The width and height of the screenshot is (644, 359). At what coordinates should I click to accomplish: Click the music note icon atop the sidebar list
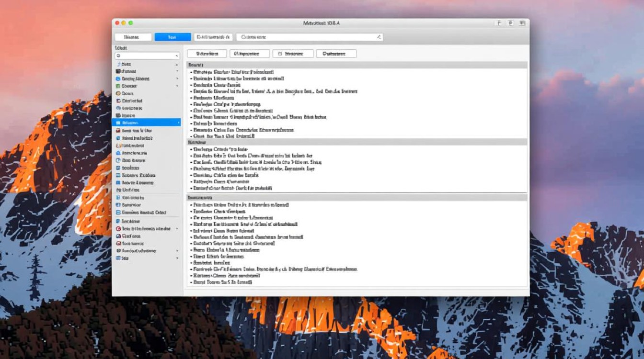coord(118,64)
